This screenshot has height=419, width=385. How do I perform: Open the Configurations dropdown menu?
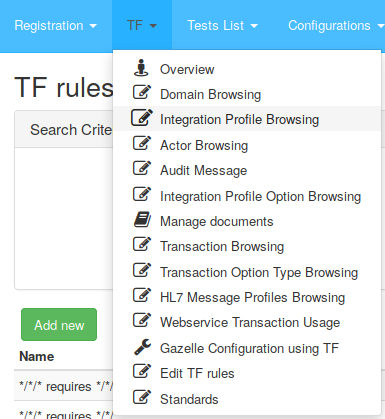(x=336, y=26)
